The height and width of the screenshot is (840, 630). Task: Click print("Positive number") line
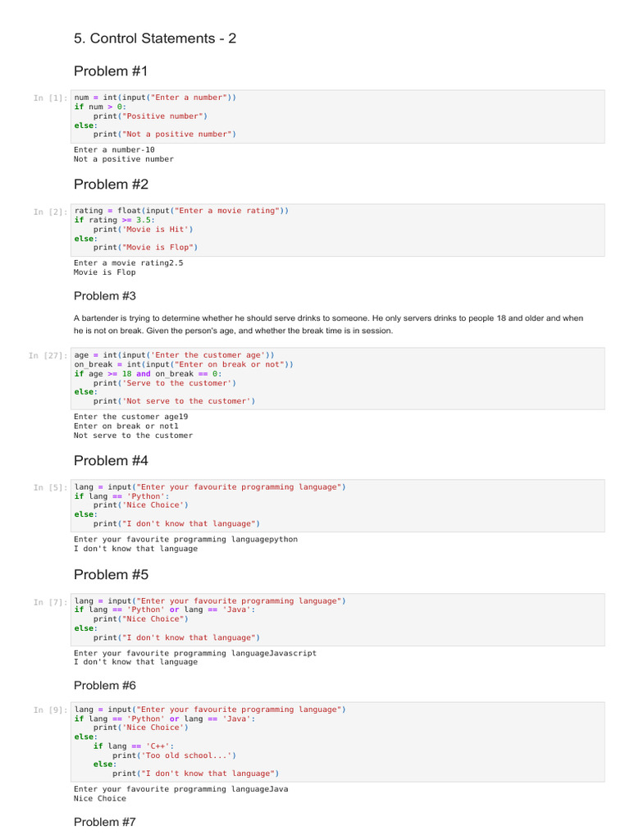pos(151,116)
